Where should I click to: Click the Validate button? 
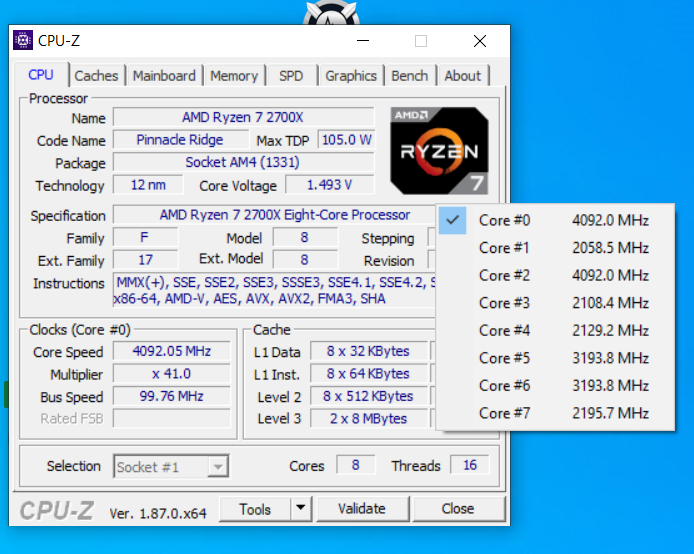pyautogui.click(x=362, y=509)
